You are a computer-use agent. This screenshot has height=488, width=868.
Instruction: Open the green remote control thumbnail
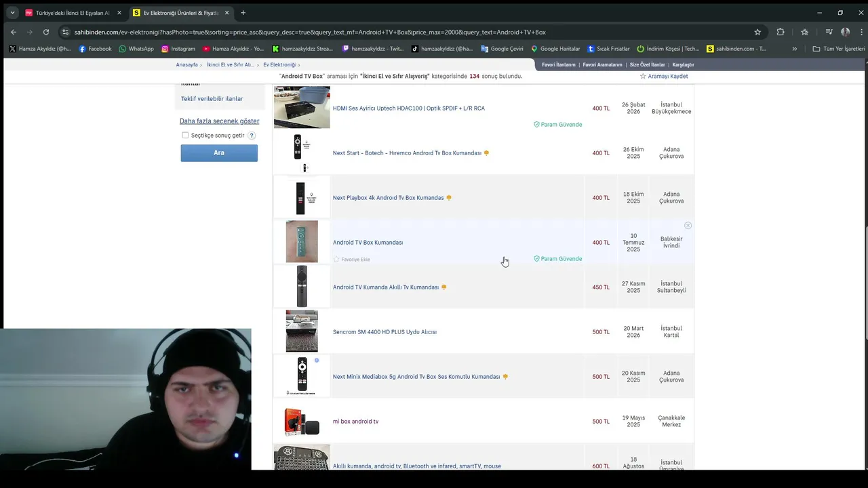click(x=302, y=242)
